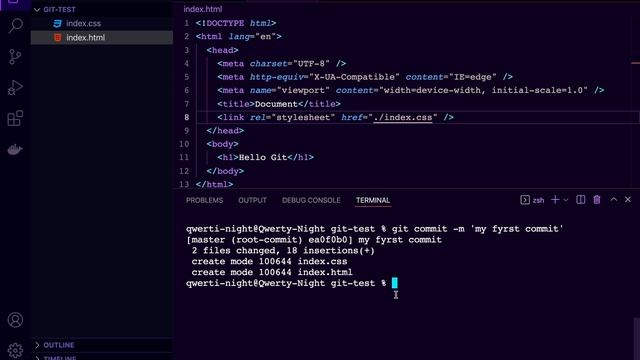Viewport: 640px width, 360px height.
Task: Split the terminal panel
Action: pos(580,200)
